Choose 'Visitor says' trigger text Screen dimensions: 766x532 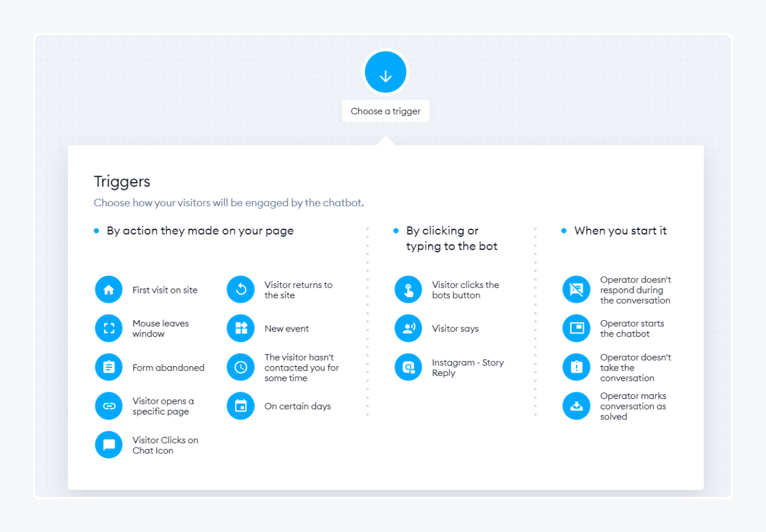455,329
